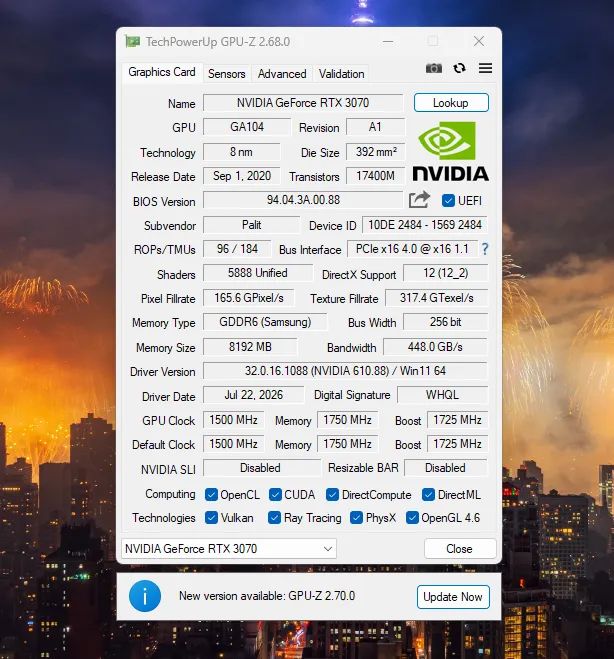The image size is (614, 659).
Task: Toggle the Vulkan checkbox
Action: pyautogui.click(x=211, y=518)
